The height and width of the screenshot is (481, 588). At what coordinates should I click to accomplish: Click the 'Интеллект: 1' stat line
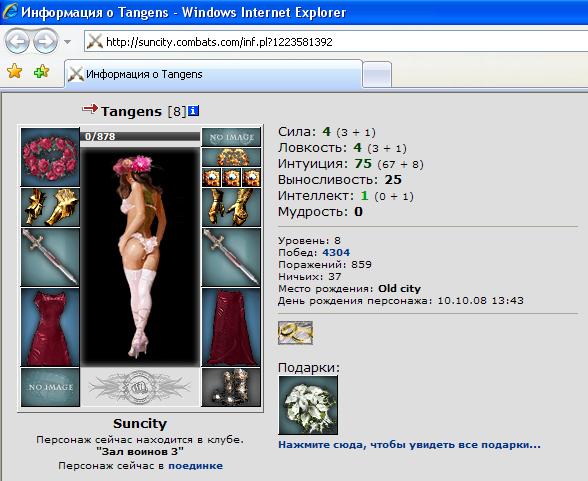pyautogui.click(x=346, y=196)
